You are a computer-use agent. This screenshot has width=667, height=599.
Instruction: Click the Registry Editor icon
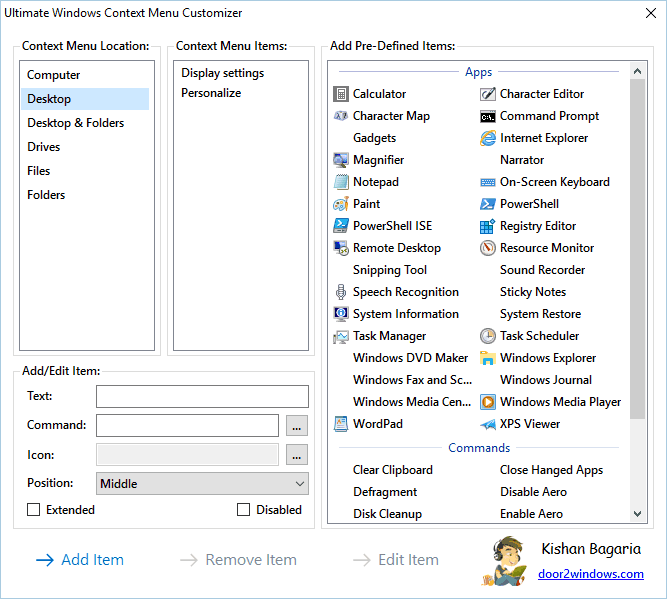(487, 226)
